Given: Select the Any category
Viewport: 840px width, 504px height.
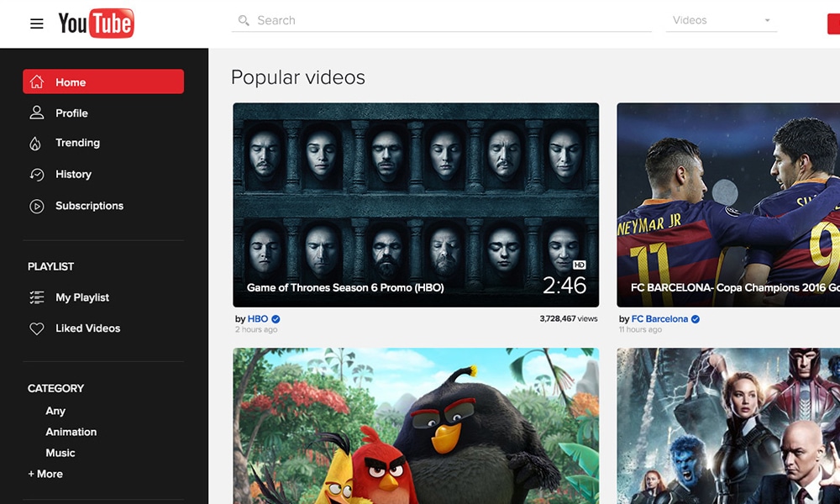Looking at the screenshot, I should 55,411.
